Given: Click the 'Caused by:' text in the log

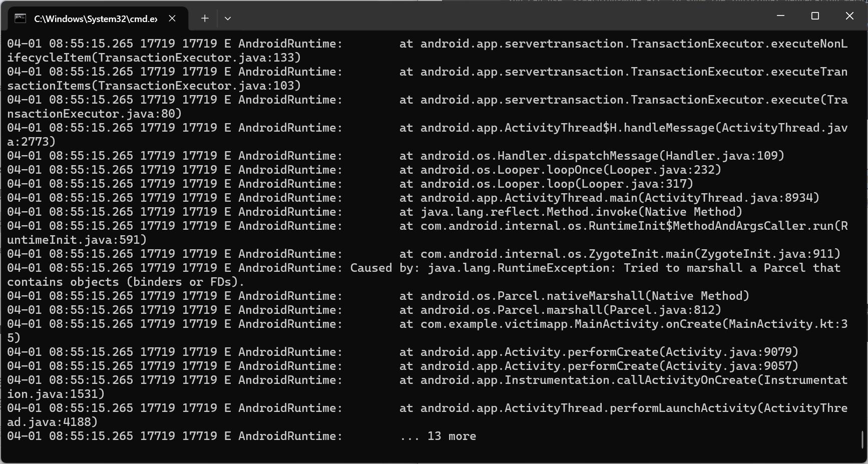Looking at the screenshot, I should pos(370,268).
